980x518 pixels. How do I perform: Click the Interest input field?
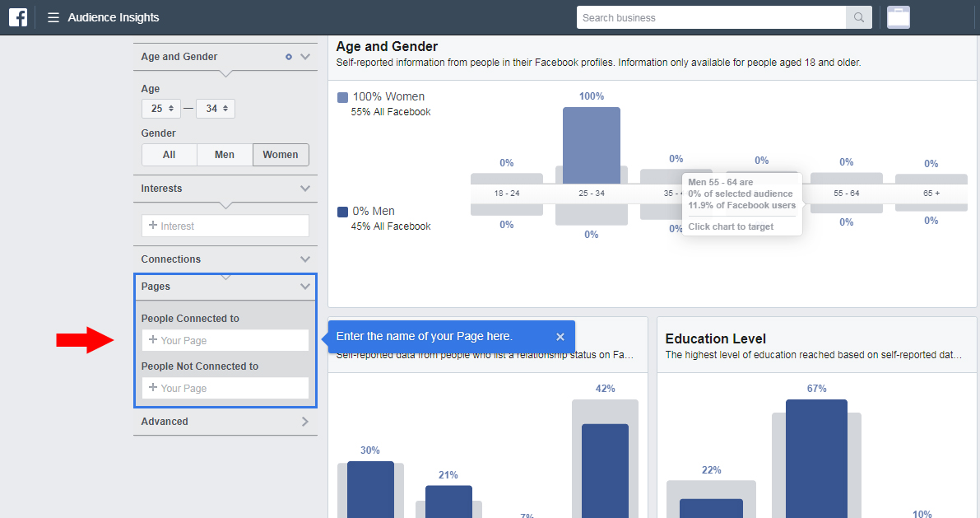click(225, 226)
